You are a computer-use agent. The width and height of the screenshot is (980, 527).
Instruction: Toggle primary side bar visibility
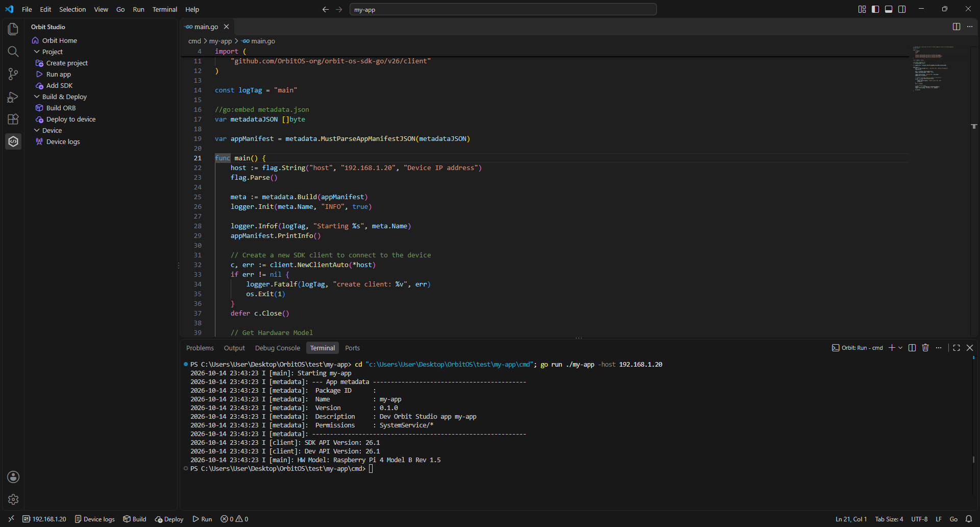point(875,9)
